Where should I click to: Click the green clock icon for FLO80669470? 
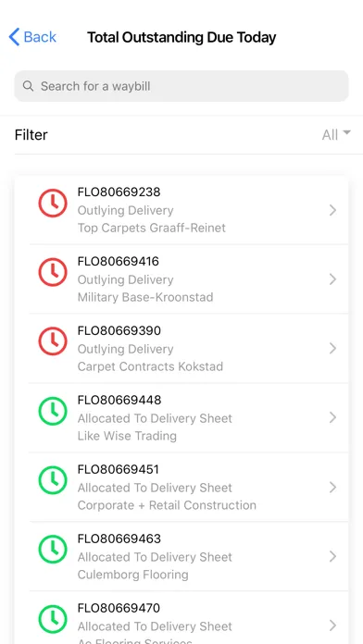[x=53, y=619]
